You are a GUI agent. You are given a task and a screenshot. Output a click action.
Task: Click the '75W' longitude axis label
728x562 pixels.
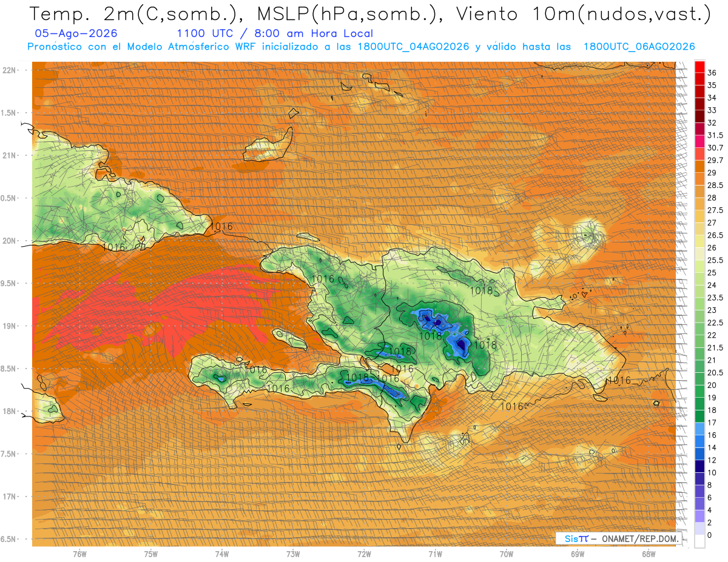[150, 554]
